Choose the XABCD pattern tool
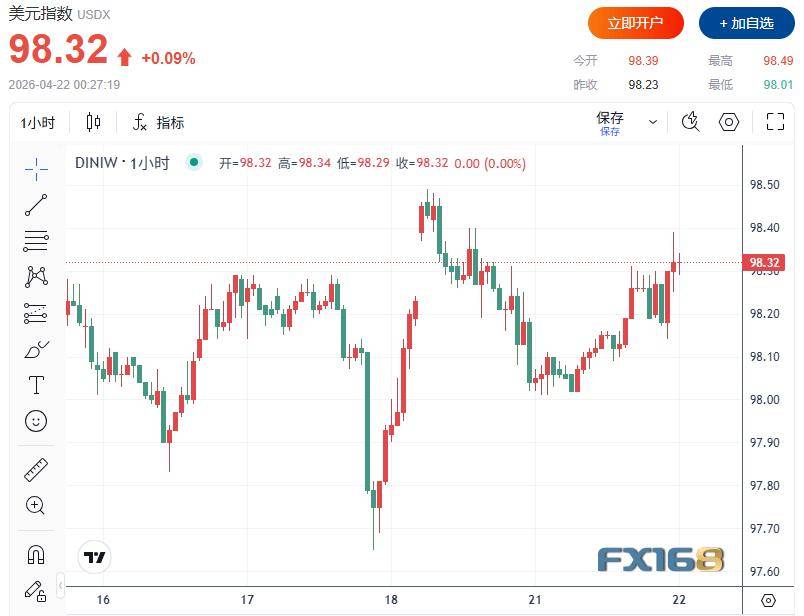This screenshot has width=804, height=616. pyautogui.click(x=36, y=277)
